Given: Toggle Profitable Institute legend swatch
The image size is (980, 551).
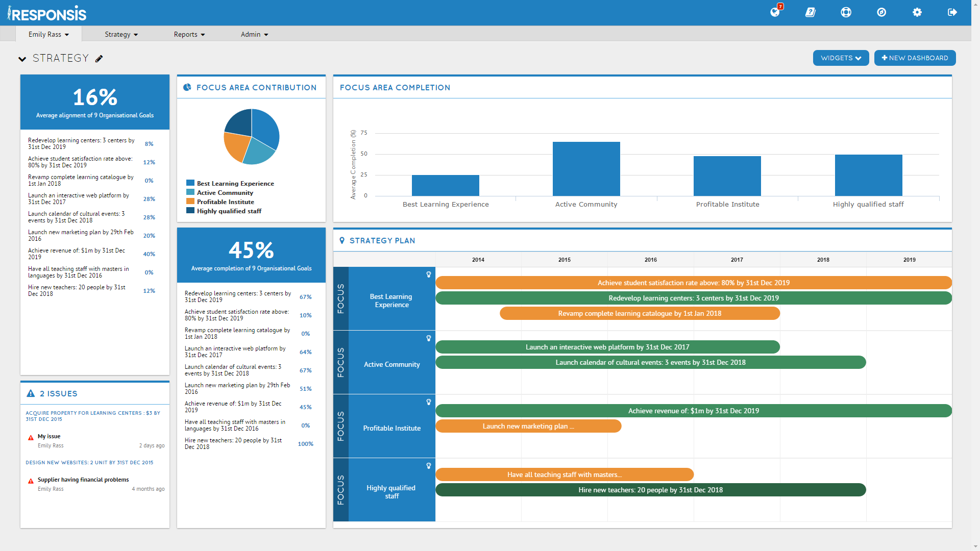Looking at the screenshot, I should pos(190,202).
